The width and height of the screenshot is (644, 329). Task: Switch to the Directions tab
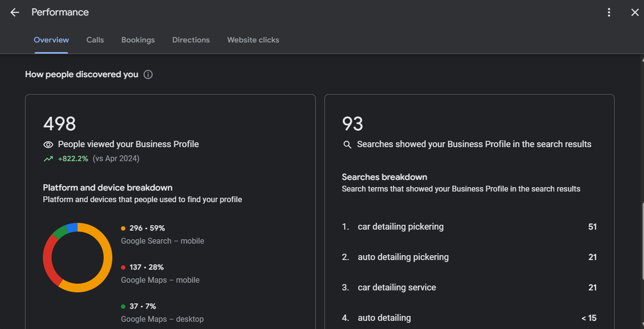tap(191, 40)
